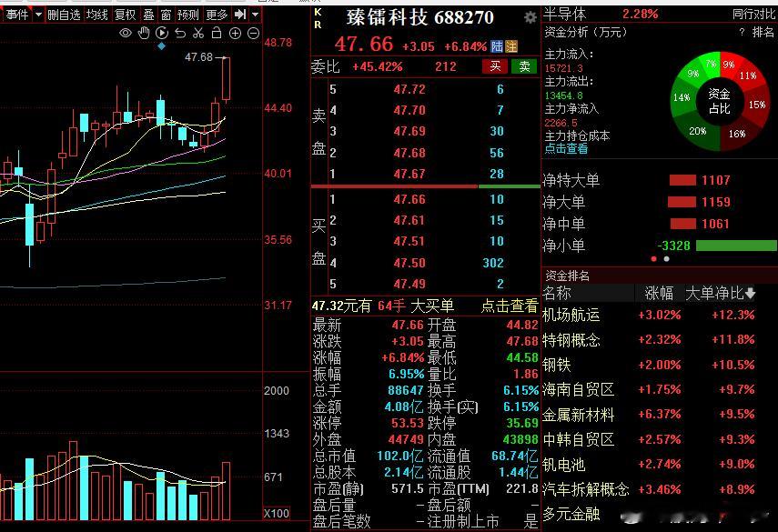Click the K R indicator beside stock name
The image size is (778, 532).
(318, 18)
